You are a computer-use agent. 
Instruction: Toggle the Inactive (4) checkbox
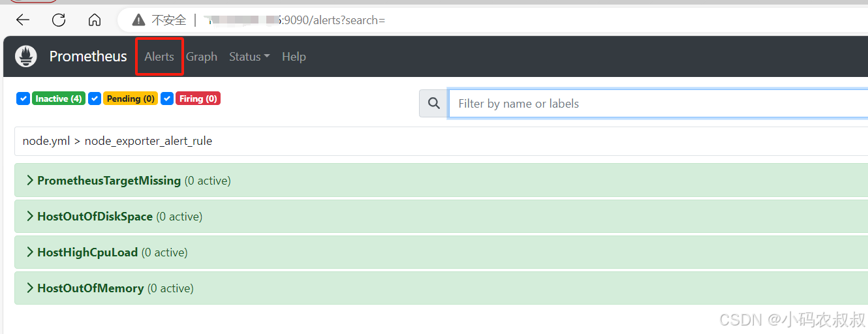point(23,99)
